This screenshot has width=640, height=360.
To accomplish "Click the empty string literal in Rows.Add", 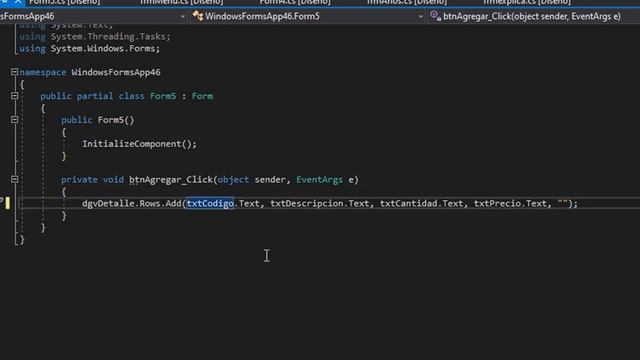I will [562, 203].
